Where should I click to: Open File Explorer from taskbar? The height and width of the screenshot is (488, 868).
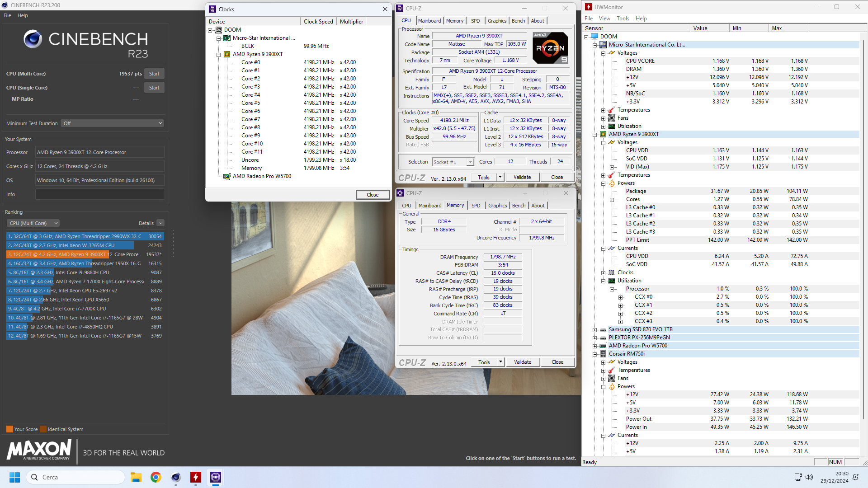(136, 477)
